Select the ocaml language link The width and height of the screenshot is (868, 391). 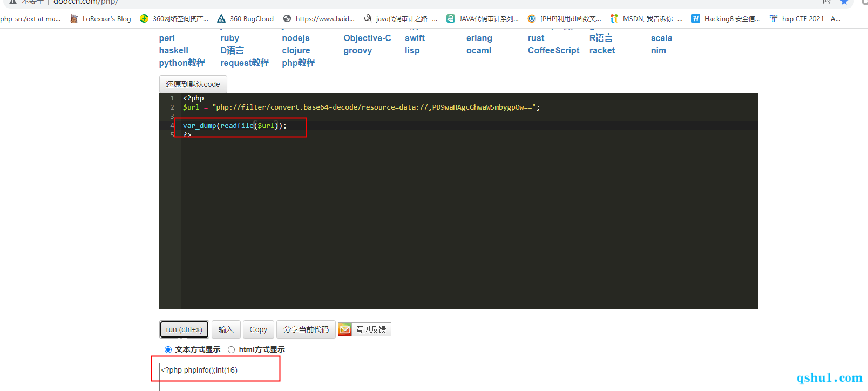tap(479, 51)
